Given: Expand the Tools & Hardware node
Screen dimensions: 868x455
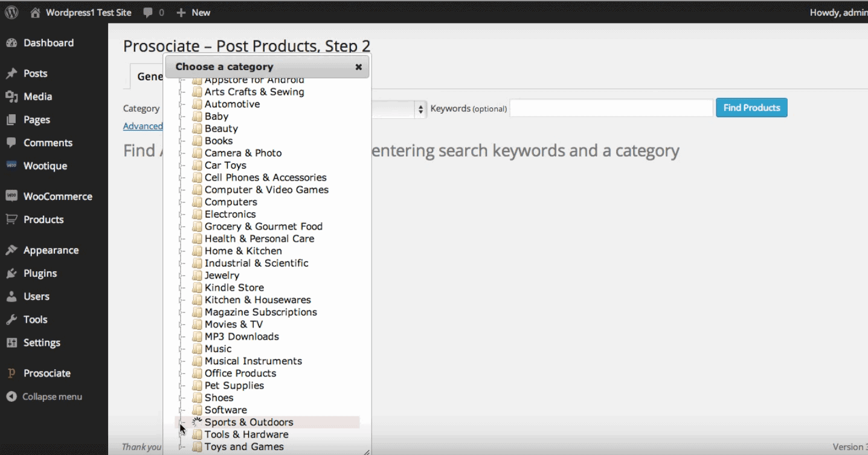Looking at the screenshot, I should 182,435.
